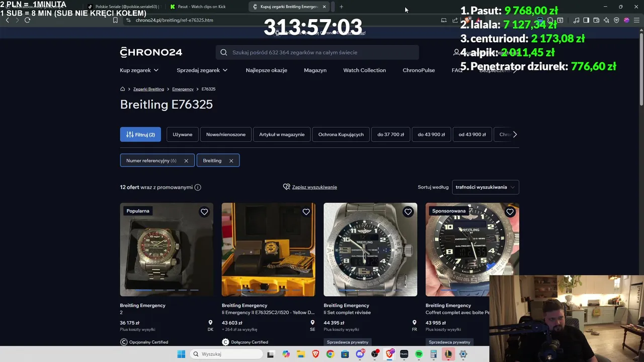Open a new browser tab
Viewport: 644px width, 362px height.
point(341,7)
